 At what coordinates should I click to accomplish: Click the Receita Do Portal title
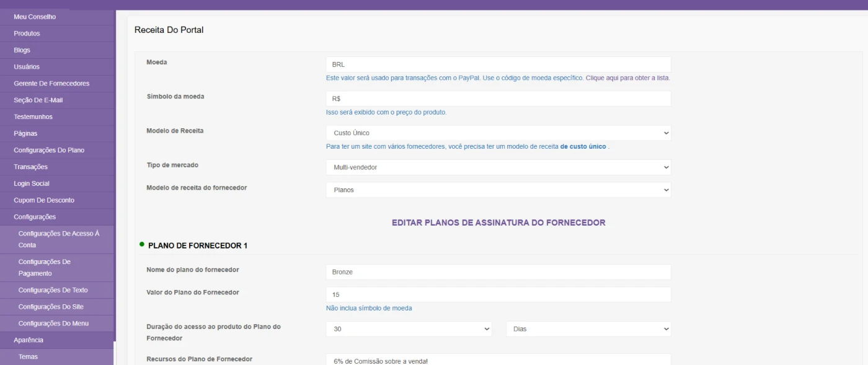[x=169, y=30]
